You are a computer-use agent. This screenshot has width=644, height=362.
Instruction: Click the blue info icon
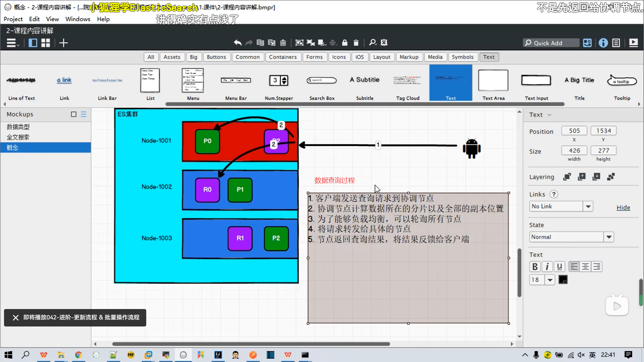(603, 43)
